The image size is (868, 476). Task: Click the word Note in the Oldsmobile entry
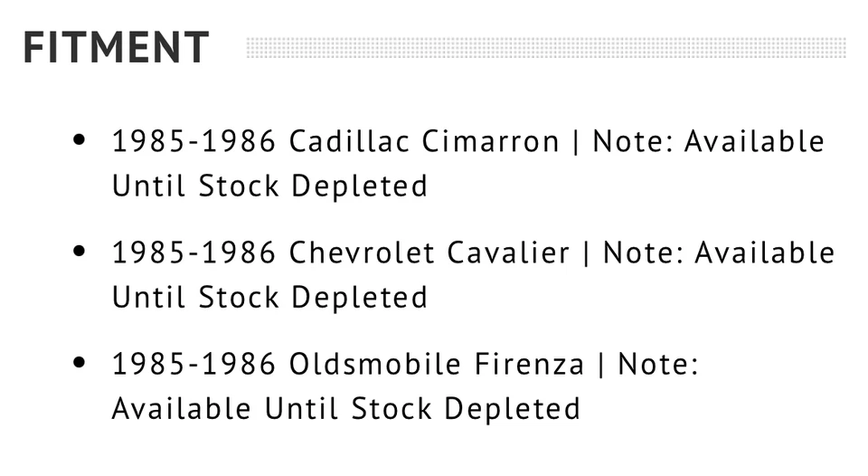coord(656,365)
